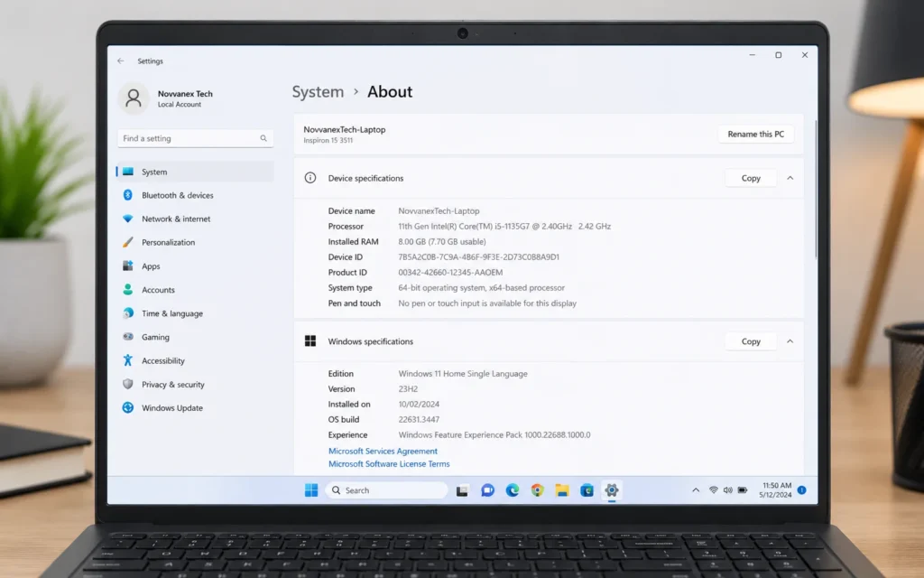Open the Chat app on the taskbar
924x578 pixels.
point(487,490)
